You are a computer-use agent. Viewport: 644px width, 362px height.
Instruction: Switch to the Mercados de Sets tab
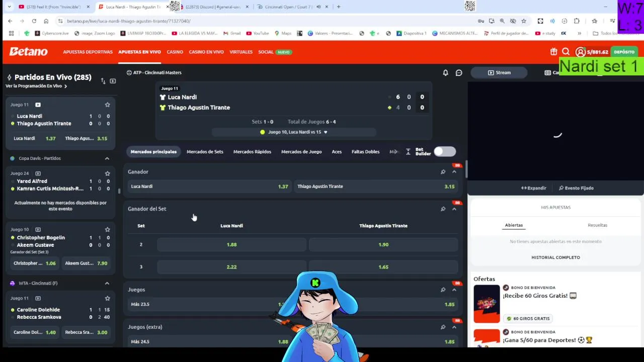tap(205, 151)
